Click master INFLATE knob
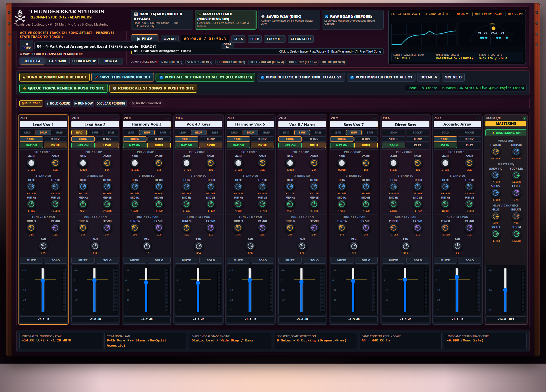Screen dimensions: 546x392 point(516,216)
